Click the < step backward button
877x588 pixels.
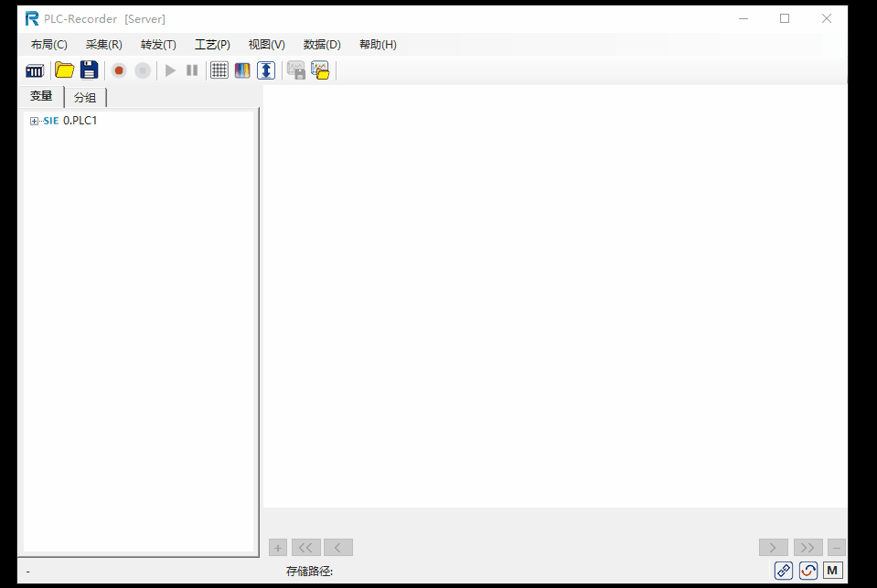(x=338, y=547)
